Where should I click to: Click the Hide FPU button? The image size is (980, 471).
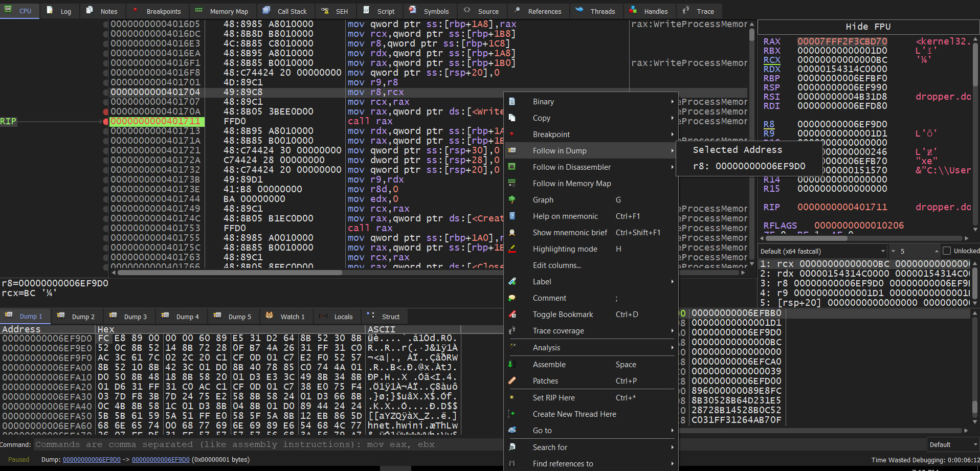(x=868, y=27)
